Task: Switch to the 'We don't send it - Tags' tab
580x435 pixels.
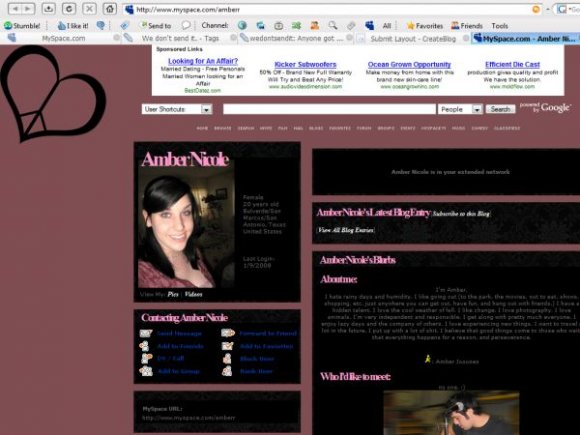Action: click(x=180, y=38)
